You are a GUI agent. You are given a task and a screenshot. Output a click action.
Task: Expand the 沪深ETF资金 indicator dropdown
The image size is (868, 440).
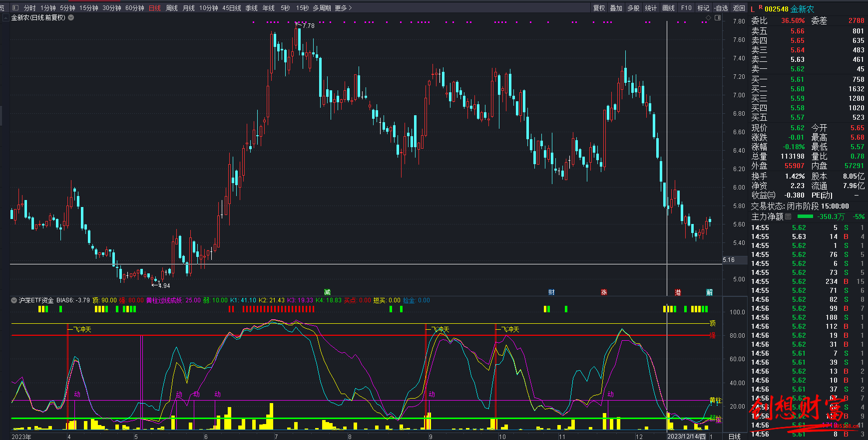[x=14, y=300]
